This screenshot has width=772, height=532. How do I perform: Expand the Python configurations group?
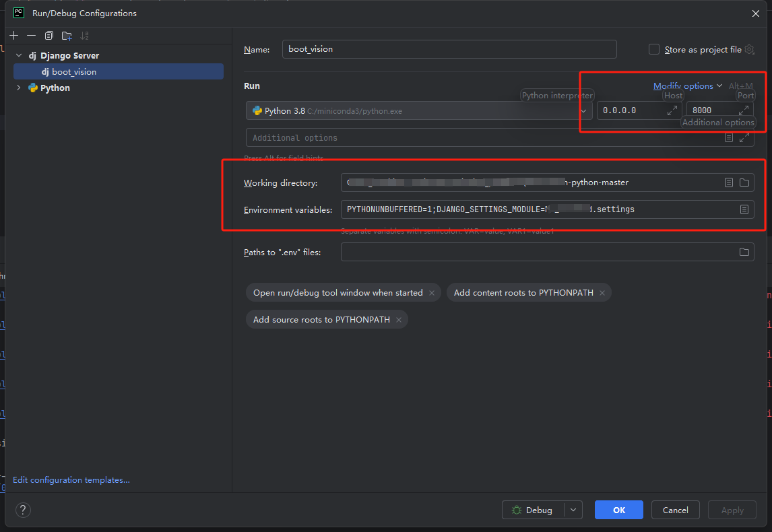tap(18, 88)
